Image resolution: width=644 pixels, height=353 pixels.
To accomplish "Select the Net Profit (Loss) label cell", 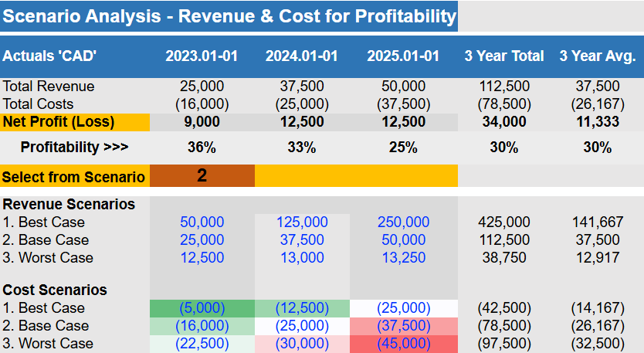I will (x=74, y=121).
